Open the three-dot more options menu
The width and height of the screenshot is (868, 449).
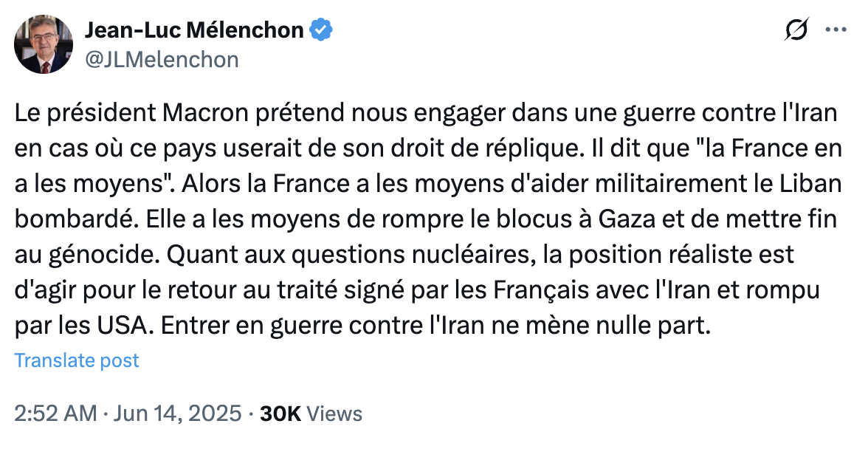tap(836, 30)
